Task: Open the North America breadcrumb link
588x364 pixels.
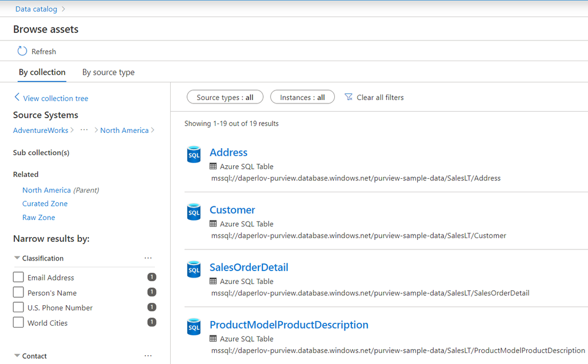Action: click(x=124, y=131)
